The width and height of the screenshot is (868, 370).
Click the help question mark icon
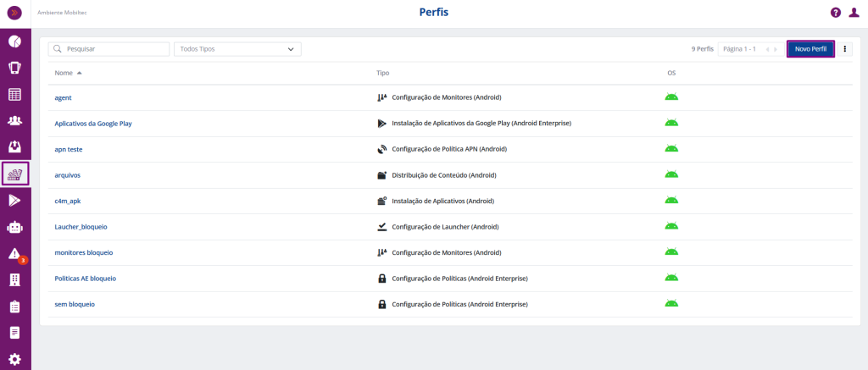coord(835,13)
